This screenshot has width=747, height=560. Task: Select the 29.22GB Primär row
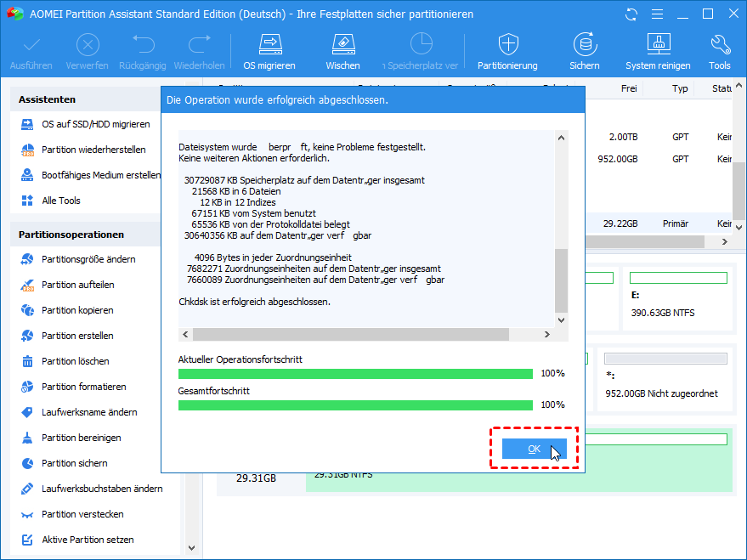tap(659, 223)
